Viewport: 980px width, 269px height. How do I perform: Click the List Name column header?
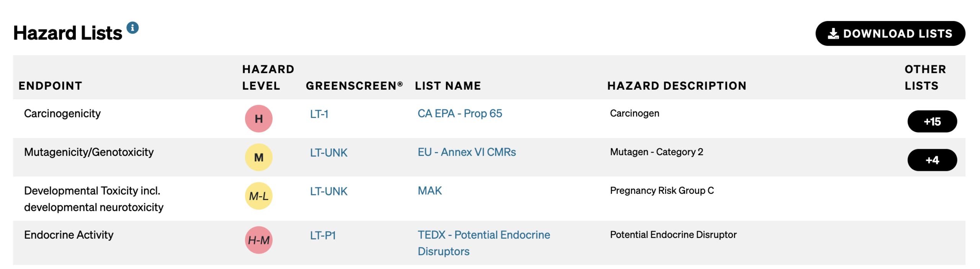[x=448, y=86]
